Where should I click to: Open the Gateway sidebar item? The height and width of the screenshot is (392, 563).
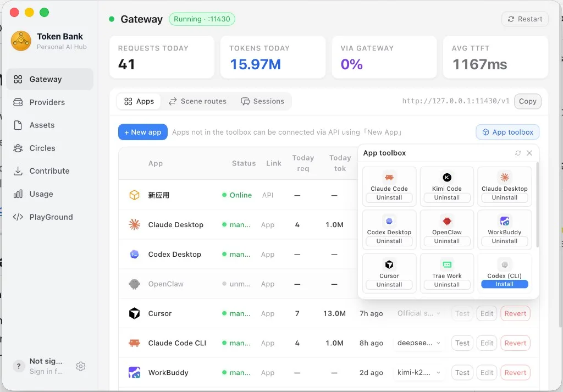[49, 79]
